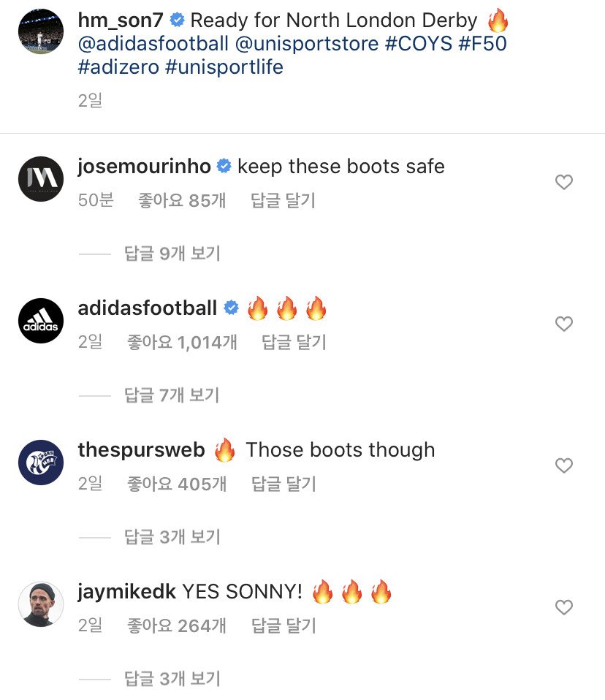
Task: Show 7 replies under adidasfootball's comment
Action: point(172,395)
